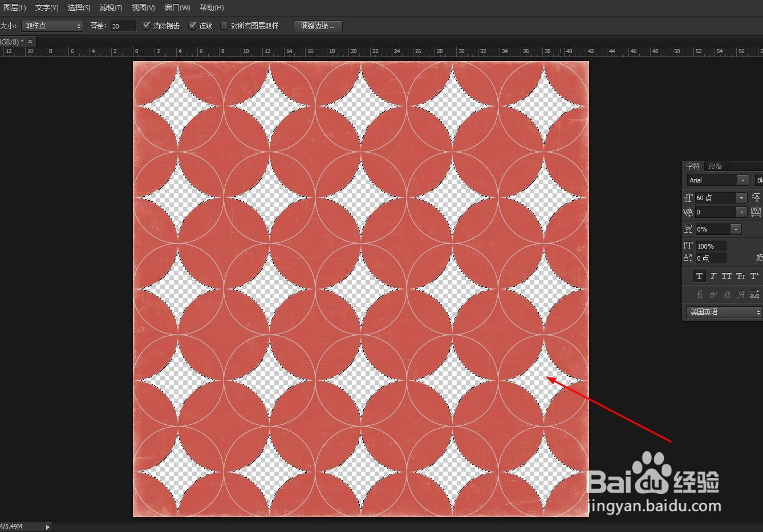Click the tsume scaling icon beside 0%

coord(688,229)
